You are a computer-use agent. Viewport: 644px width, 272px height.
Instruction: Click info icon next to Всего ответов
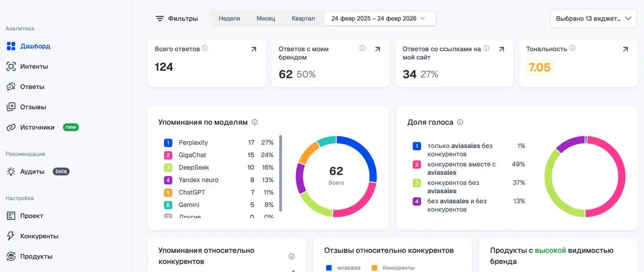point(205,49)
